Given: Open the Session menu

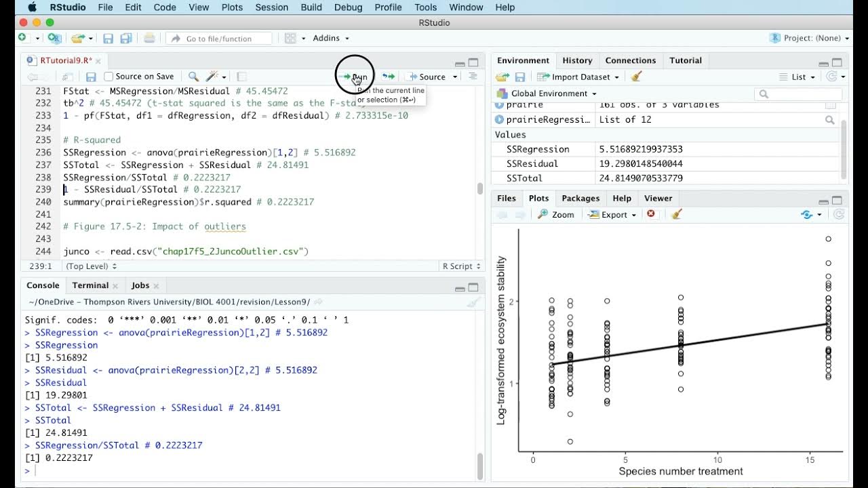Looking at the screenshot, I should pos(271,7).
